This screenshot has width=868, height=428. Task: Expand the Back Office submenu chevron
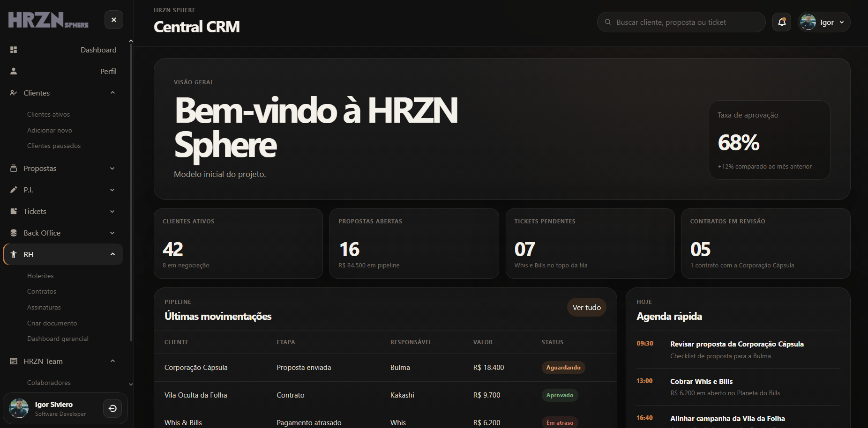click(112, 233)
